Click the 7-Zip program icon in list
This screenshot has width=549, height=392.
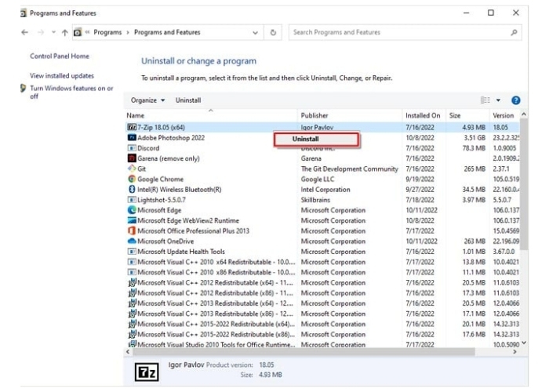(132, 127)
